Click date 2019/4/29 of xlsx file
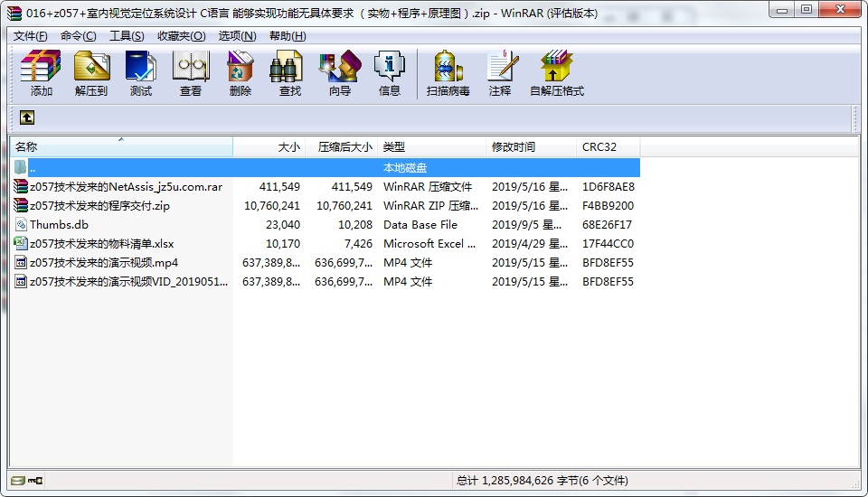The image size is (868, 497). pos(530,243)
